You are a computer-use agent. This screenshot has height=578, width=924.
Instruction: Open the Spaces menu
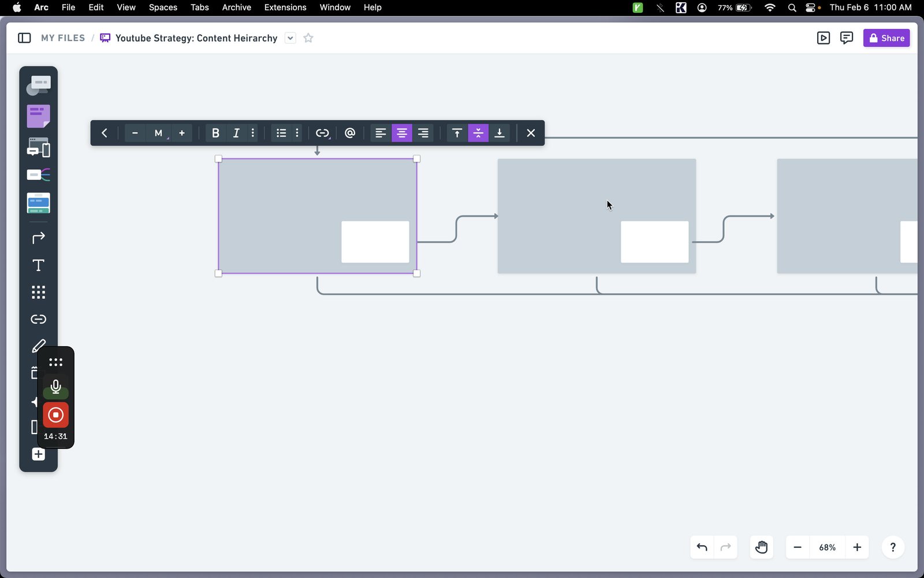click(163, 8)
